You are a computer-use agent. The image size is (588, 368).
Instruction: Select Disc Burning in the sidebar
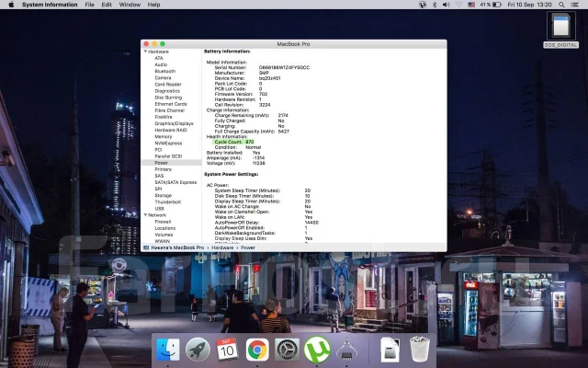click(168, 98)
